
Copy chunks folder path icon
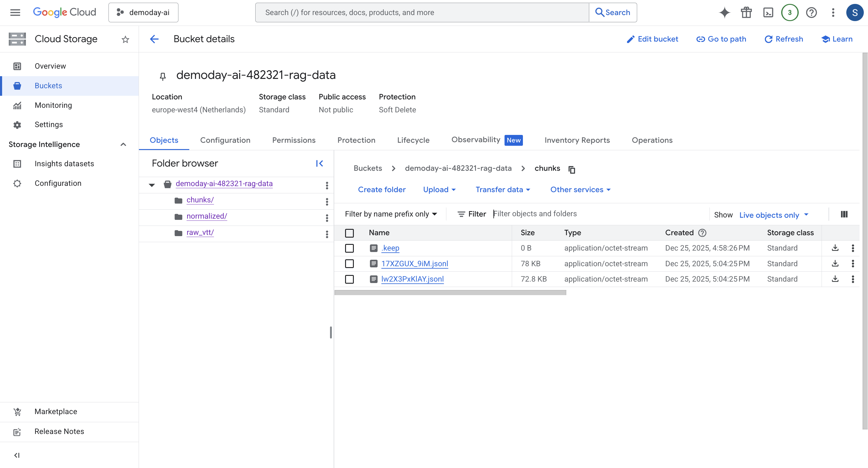571,169
